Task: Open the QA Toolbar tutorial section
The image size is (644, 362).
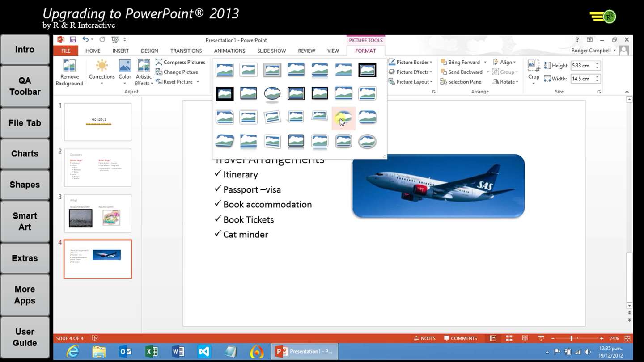Action: (25, 86)
